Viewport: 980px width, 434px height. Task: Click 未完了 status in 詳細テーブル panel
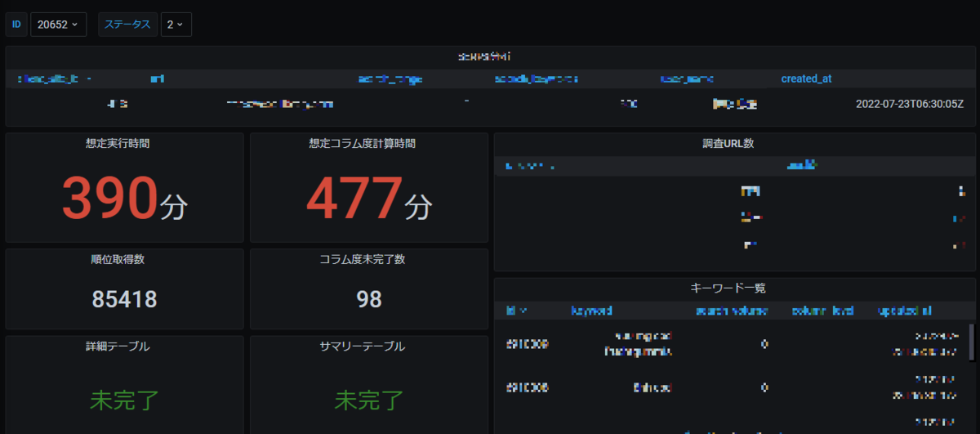(124, 400)
